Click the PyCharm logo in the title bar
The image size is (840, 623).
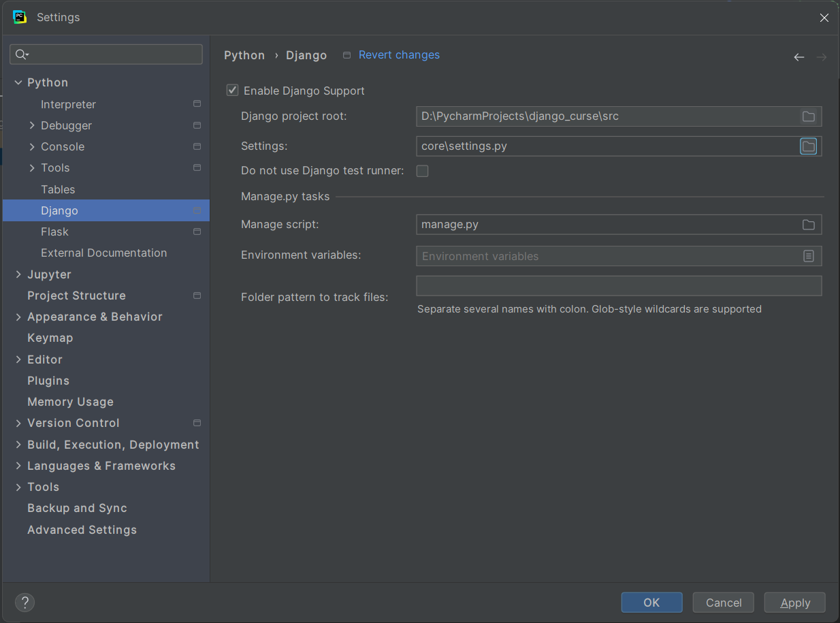coord(20,17)
